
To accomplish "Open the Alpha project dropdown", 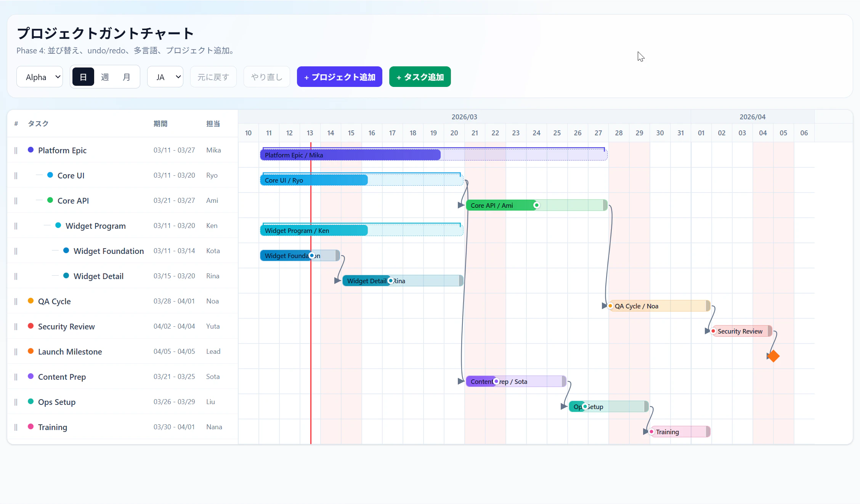I will pos(40,77).
